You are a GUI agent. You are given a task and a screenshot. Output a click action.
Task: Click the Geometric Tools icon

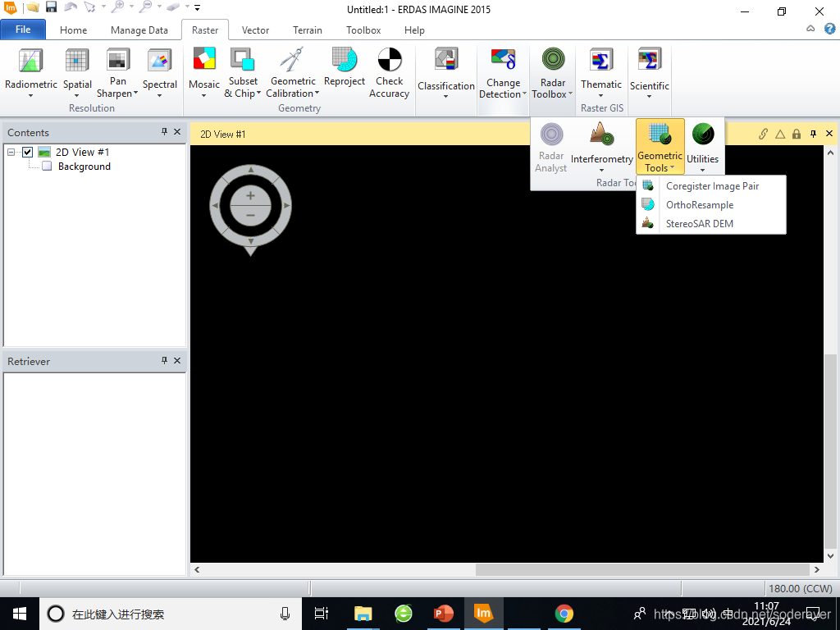660,135
